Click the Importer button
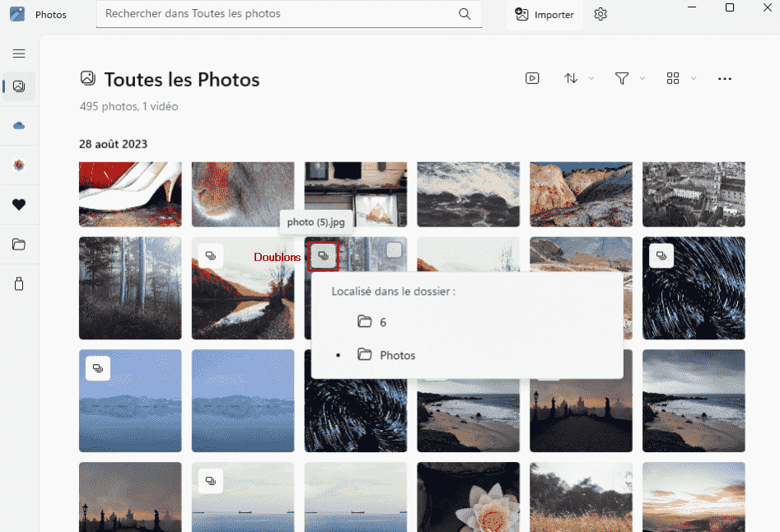The height and width of the screenshot is (532, 780). click(x=544, y=15)
